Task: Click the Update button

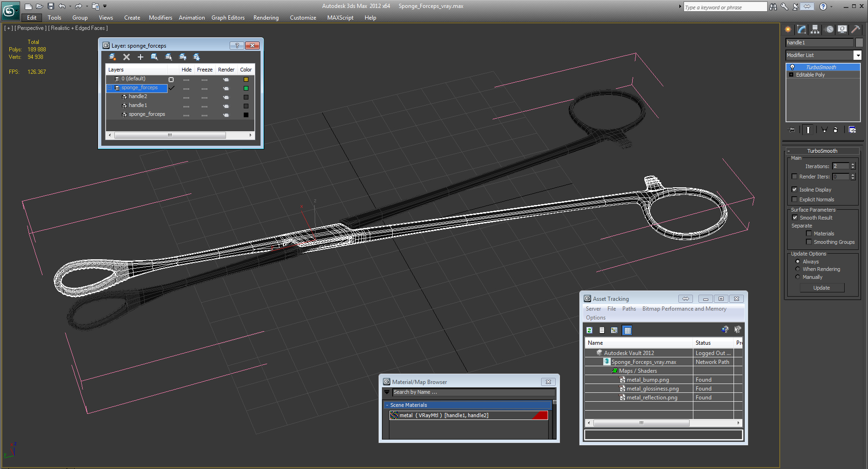Action: (x=822, y=288)
